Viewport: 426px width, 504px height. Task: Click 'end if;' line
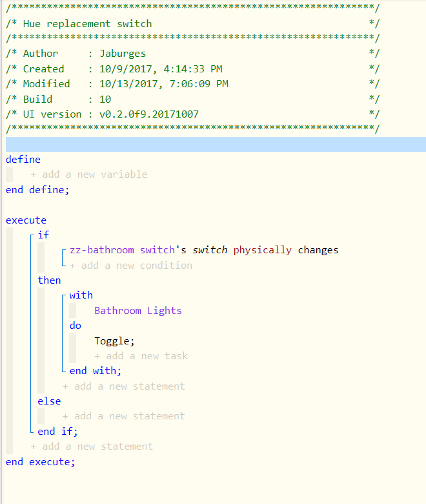click(58, 432)
